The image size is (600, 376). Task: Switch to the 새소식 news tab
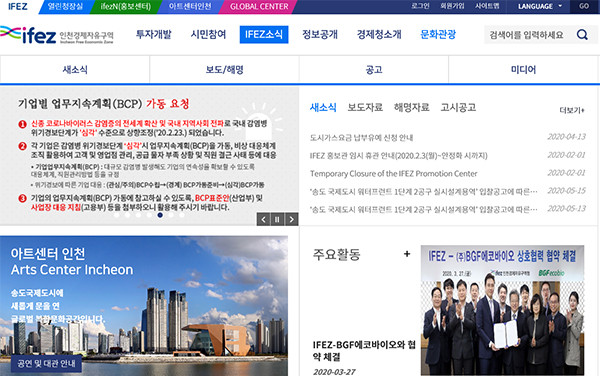(x=323, y=107)
